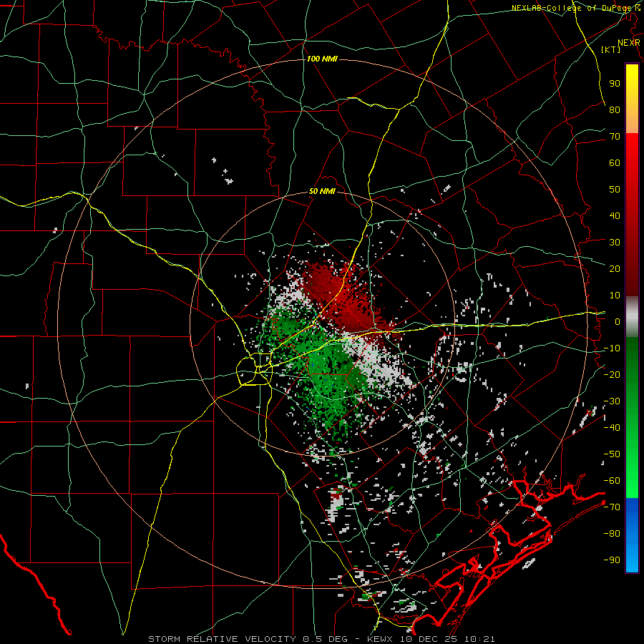The width and height of the screenshot is (644, 644).
Task: Click the 30 value on the velocity scale
Action: [x=615, y=243]
